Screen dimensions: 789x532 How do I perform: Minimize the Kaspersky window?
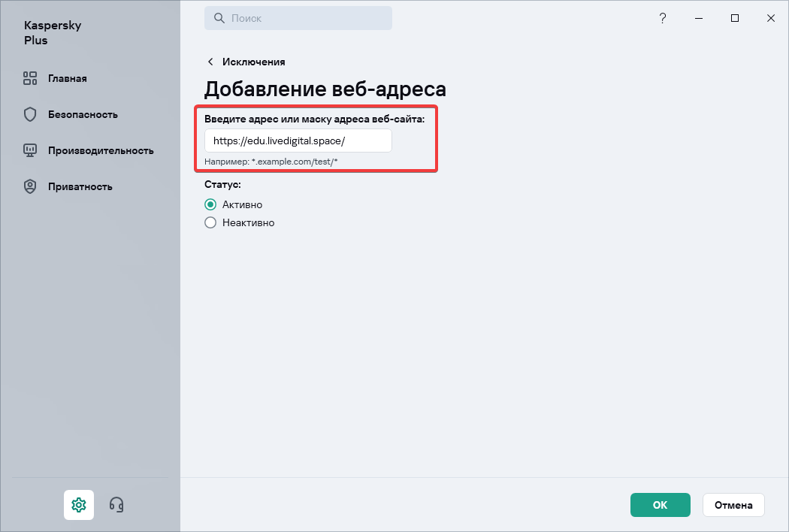click(699, 19)
